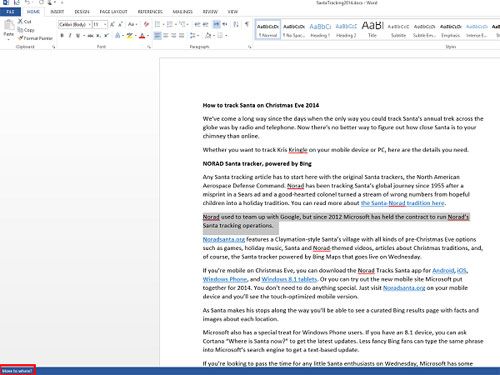Undo the last action
This screenshot has height=375, width=500.
(x=27, y=3)
